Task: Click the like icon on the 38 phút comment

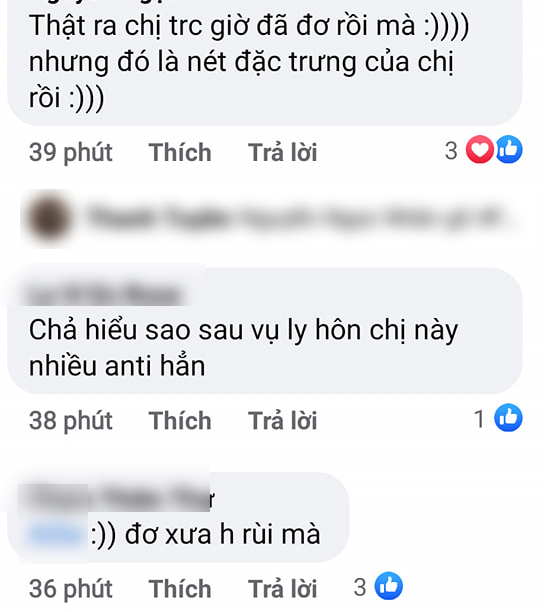Action: 508,418
